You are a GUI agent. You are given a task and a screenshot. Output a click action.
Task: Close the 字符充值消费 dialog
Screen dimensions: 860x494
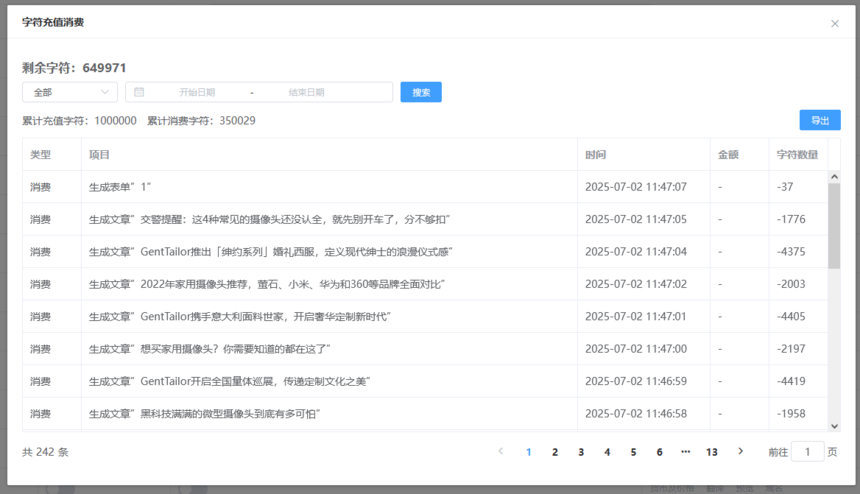tap(835, 23)
